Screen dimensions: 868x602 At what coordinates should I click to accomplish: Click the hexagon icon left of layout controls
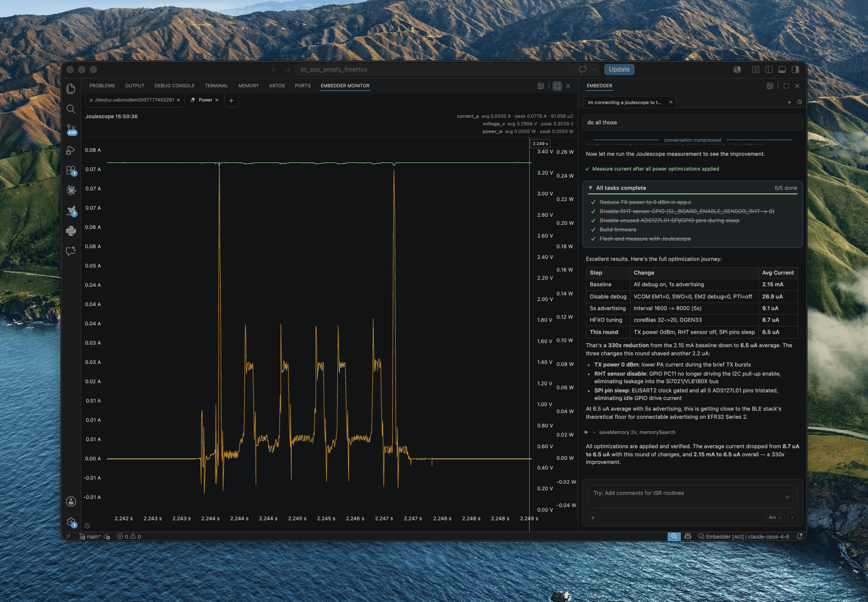(x=737, y=70)
